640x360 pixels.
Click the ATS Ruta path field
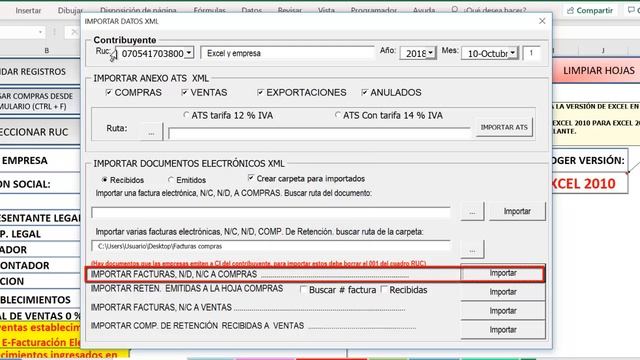[x=319, y=133]
